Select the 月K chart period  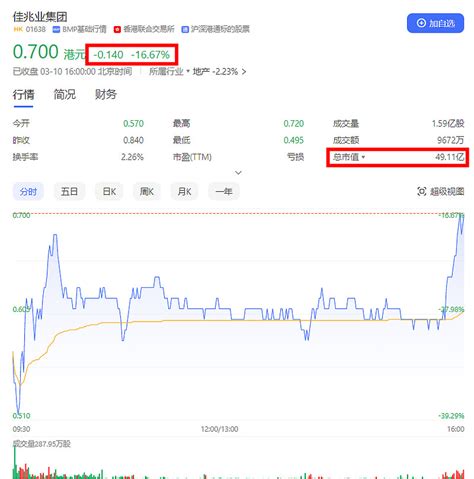(x=184, y=192)
